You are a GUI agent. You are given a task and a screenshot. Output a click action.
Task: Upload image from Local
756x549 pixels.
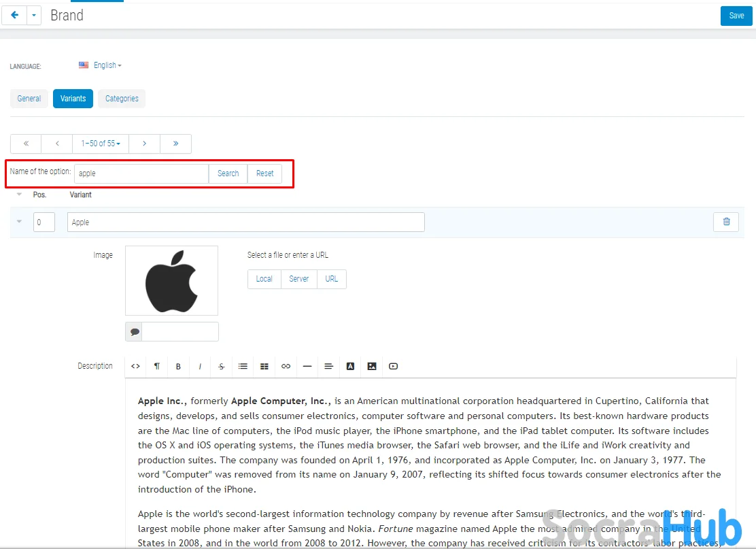pyautogui.click(x=264, y=279)
